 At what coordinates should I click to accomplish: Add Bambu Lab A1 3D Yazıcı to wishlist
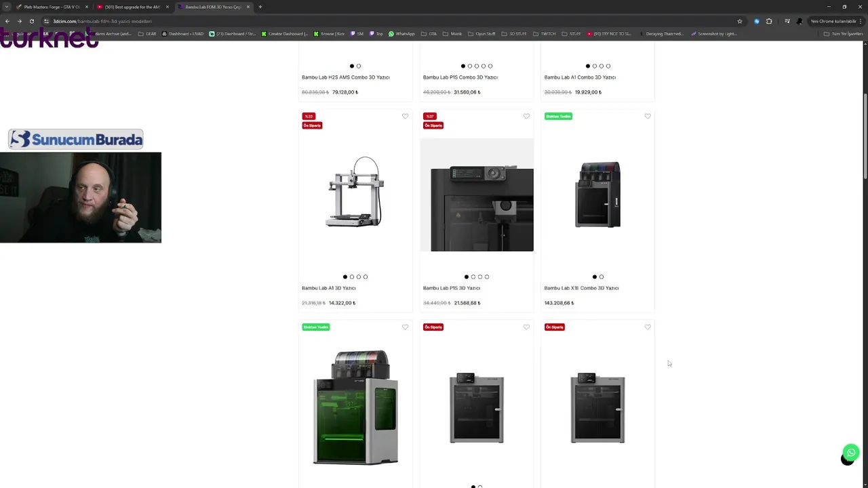[405, 117]
